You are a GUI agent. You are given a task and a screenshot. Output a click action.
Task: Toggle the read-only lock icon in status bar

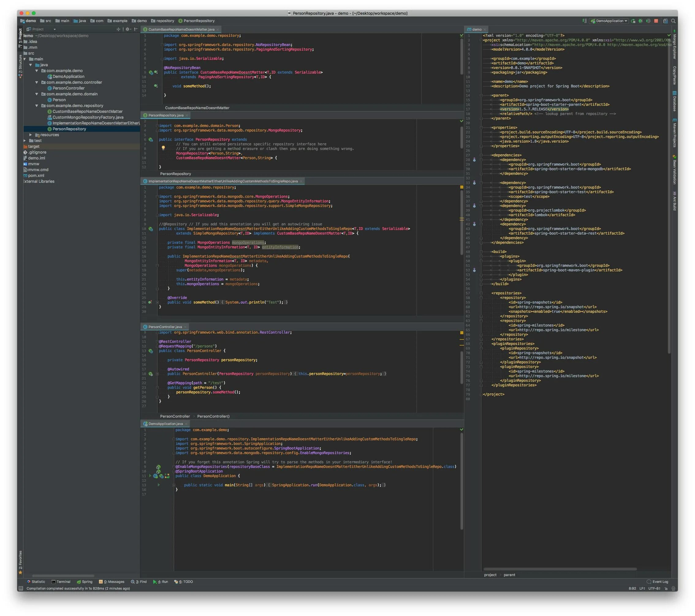tap(666, 588)
